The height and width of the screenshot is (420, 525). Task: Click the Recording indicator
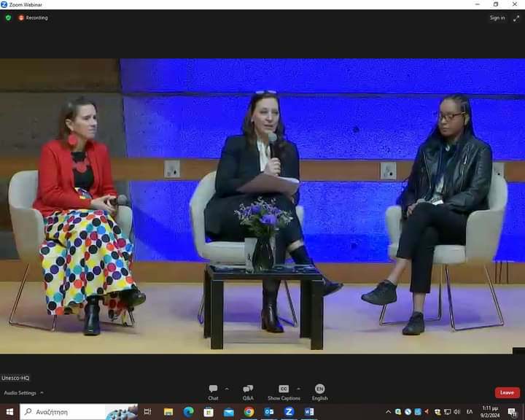click(x=33, y=17)
